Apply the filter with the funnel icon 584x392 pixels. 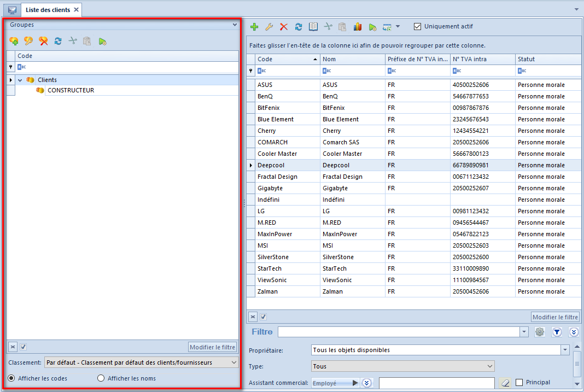click(557, 332)
